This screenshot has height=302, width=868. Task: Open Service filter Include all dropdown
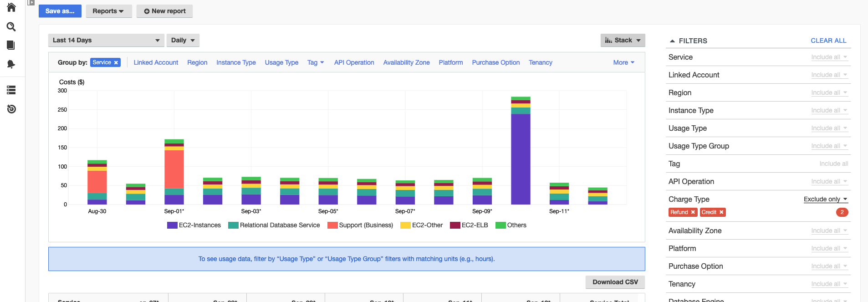[829, 57]
